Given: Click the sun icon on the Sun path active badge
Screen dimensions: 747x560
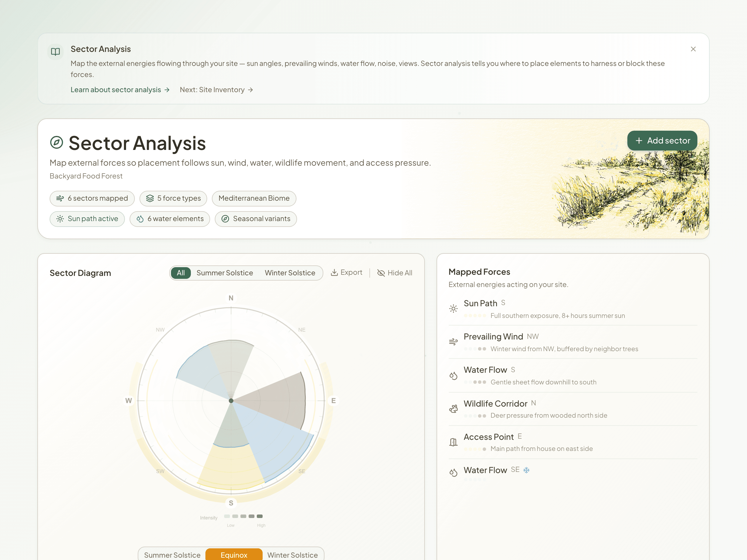Looking at the screenshot, I should (x=60, y=219).
